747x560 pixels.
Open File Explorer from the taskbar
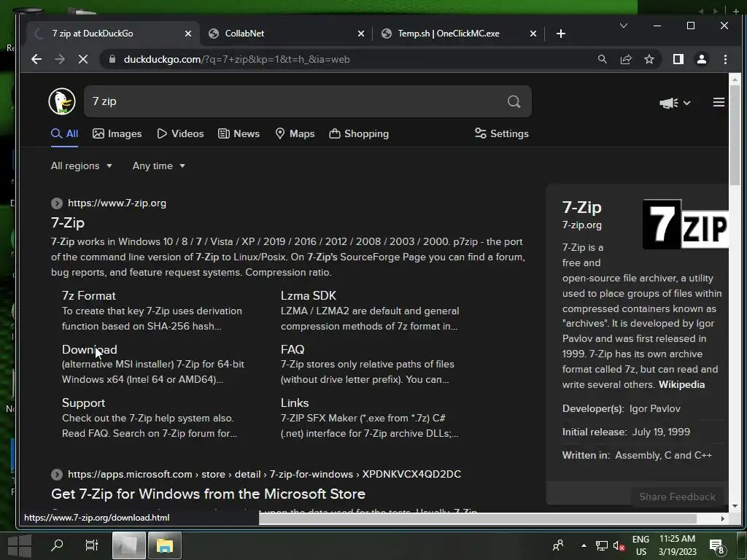164,545
